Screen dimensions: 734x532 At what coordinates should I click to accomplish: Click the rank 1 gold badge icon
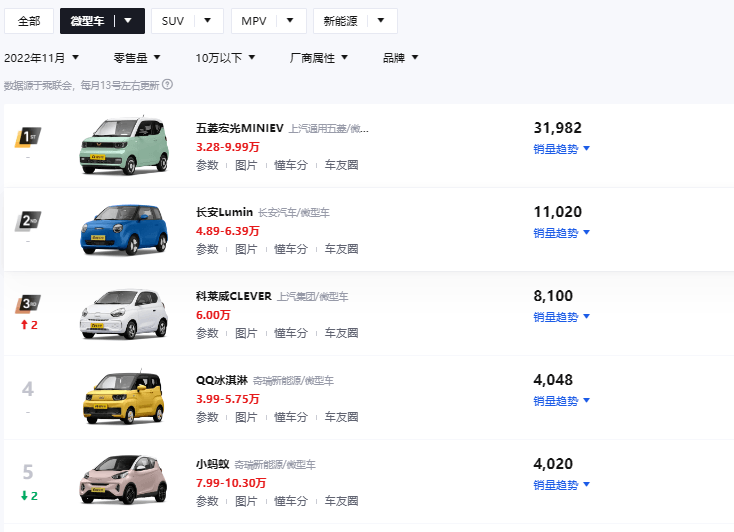[27, 137]
